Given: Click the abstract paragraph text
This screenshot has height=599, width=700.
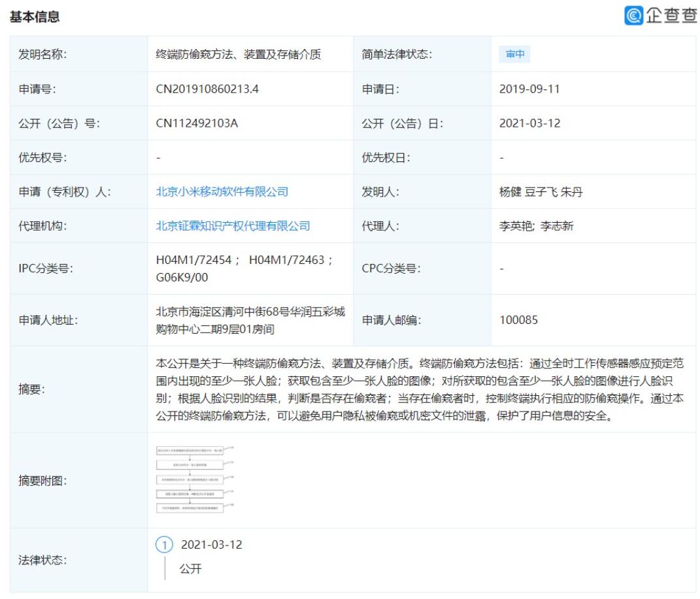Looking at the screenshot, I should click(x=420, y=389).
